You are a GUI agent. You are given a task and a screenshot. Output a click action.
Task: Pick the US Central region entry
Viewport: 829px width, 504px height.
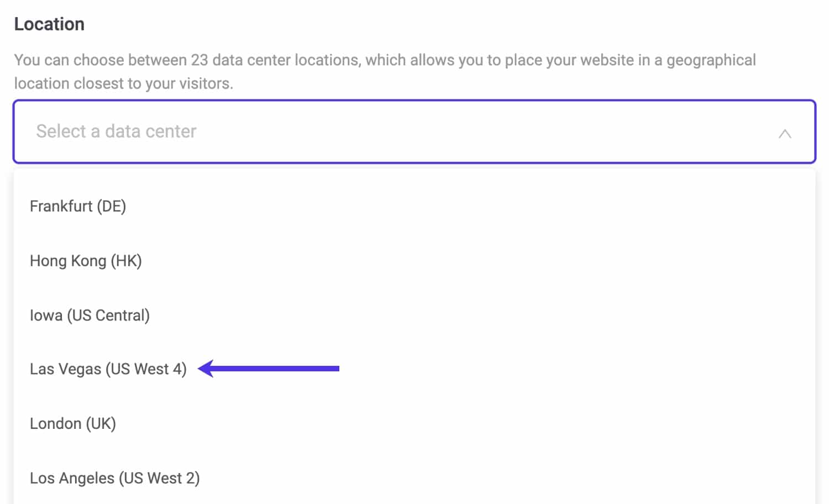pyautogui.click(x=90, y=315)
